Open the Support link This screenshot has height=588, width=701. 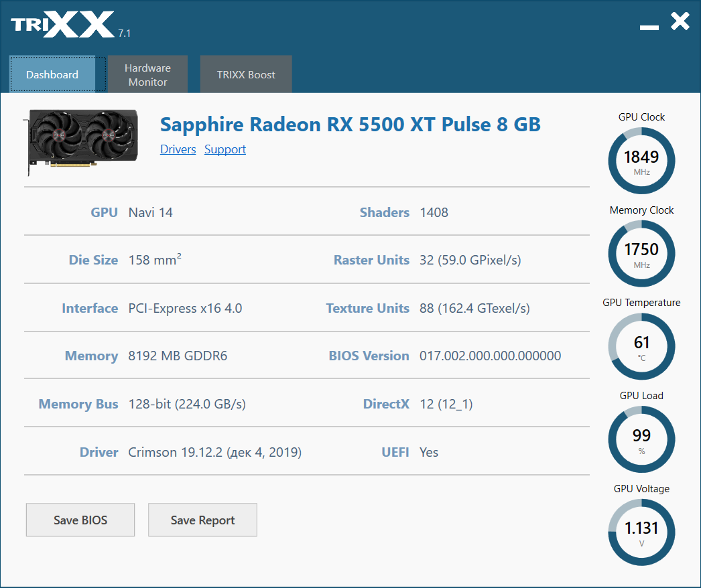click(x=225, y=149)
